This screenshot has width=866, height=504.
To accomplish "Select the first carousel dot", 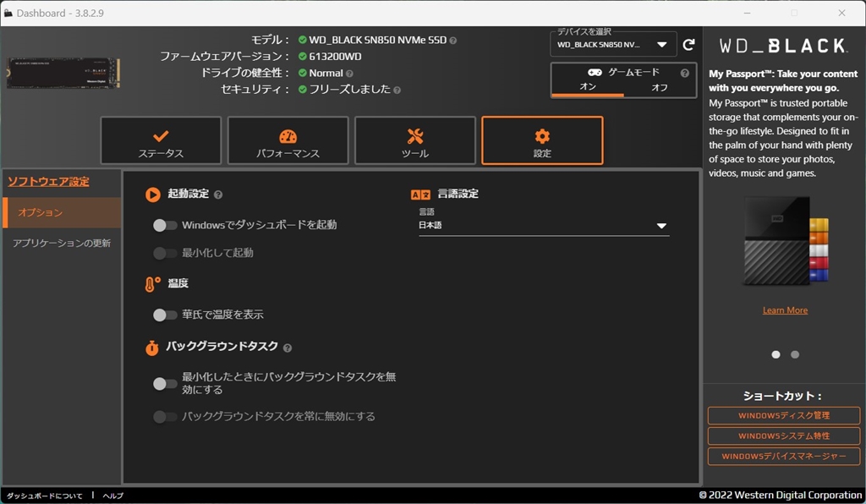I will pos(776,355).
